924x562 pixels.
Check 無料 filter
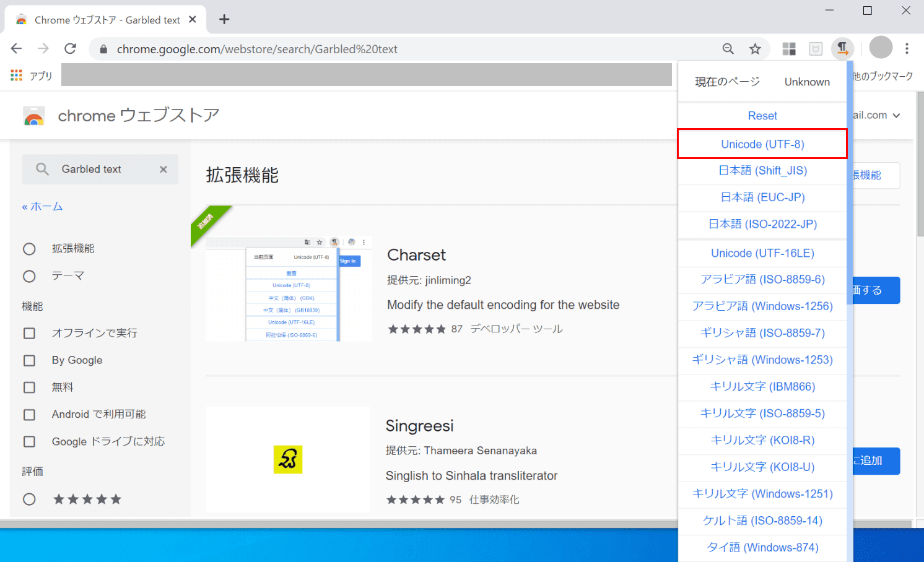pyautogui.click(x=29, y=387)
